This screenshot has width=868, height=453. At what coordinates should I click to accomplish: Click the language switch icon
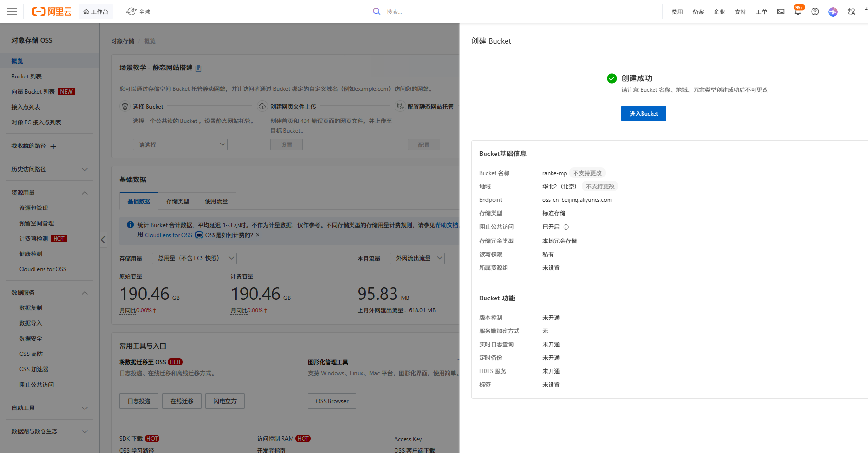[851, 11]
